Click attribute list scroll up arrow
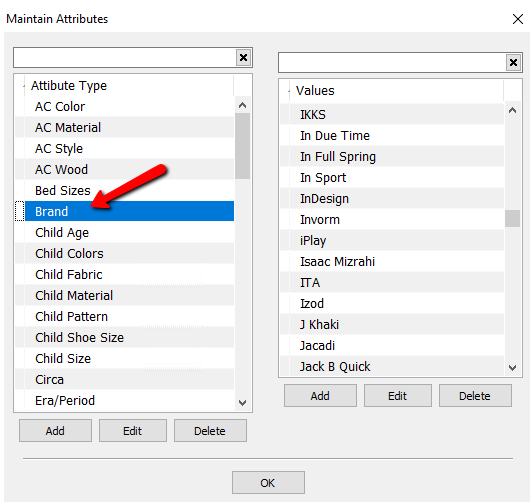This screenshot has width=530, height=502. [x=242, y=105]
